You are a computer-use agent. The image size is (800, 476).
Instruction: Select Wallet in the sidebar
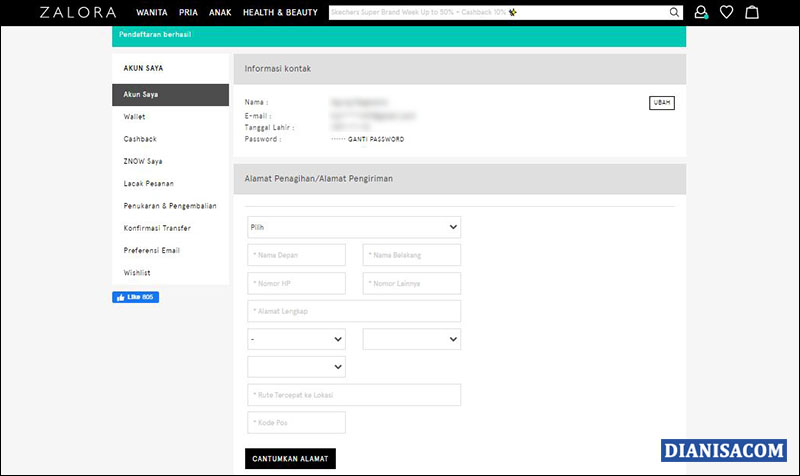click(x=134, y=117)
